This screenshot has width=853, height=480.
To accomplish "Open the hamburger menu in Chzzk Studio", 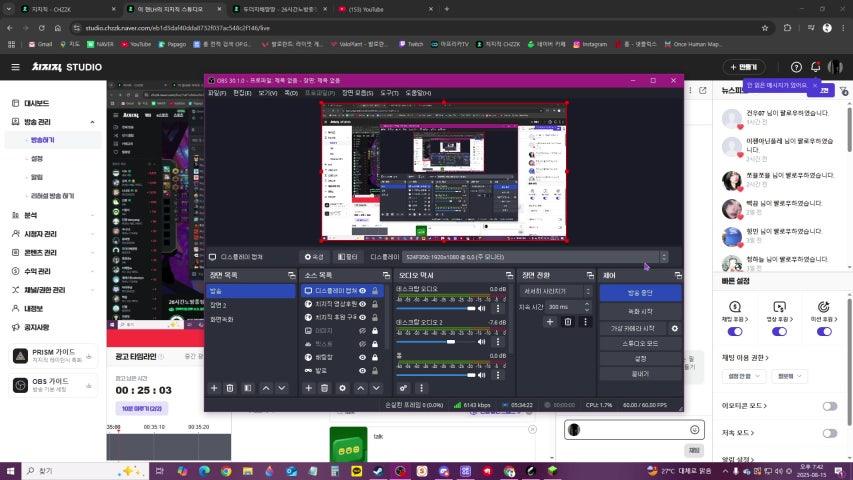I will coord(15,67).
